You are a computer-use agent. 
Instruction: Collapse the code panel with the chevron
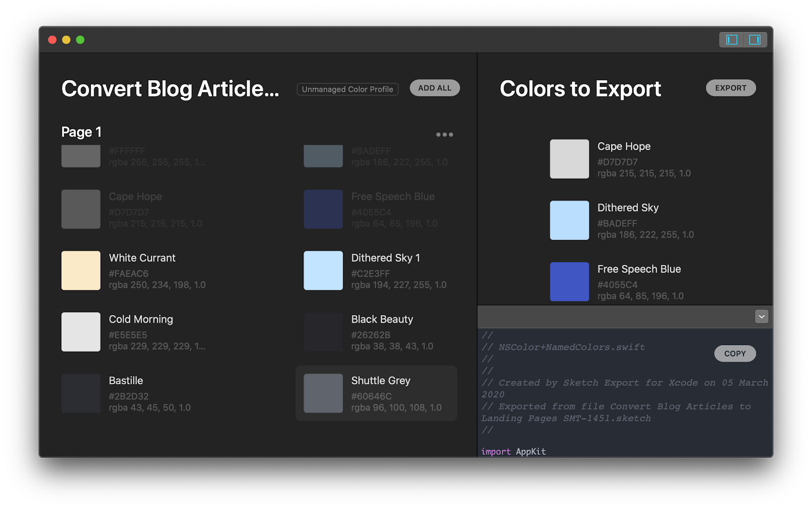tap(761, 316)
